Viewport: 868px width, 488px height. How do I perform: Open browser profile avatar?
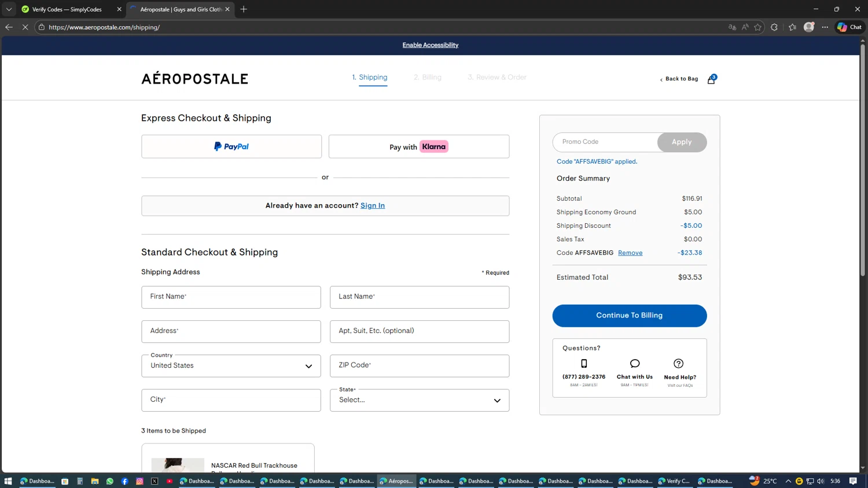coord(809,27)
